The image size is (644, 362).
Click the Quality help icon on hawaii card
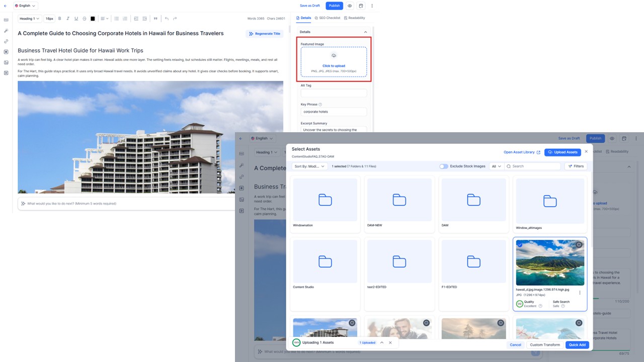click(x=540, y=306)
